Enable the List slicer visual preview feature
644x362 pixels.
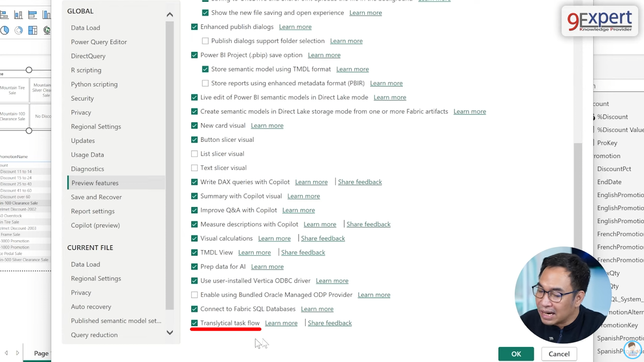click(194, 154)
